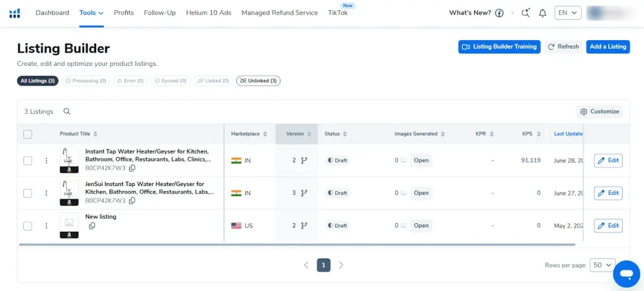Sort by Images Generated column arrows
644x291 pixels.
click(442, 134)
